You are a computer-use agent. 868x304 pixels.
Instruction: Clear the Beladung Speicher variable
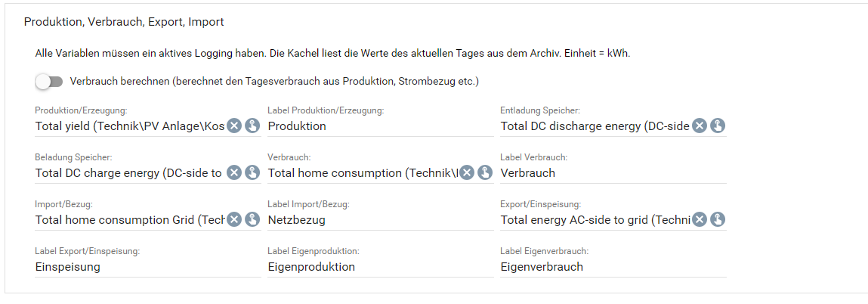pos(234,172)
